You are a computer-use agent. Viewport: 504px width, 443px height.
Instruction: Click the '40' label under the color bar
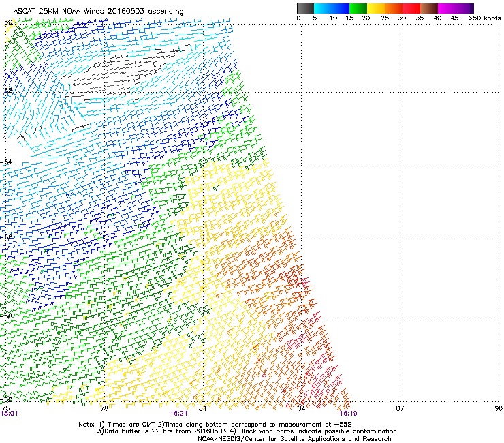pyautogui.click(x=437, y=18)
